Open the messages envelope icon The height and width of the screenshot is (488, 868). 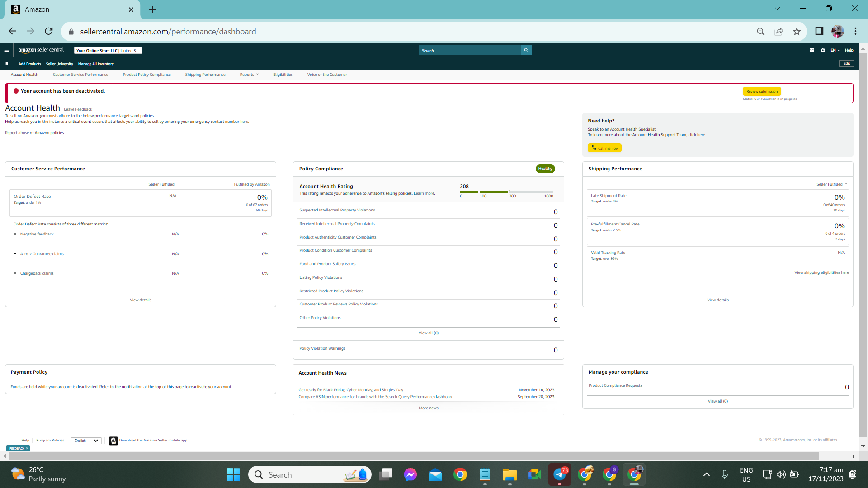pos(812,50)
